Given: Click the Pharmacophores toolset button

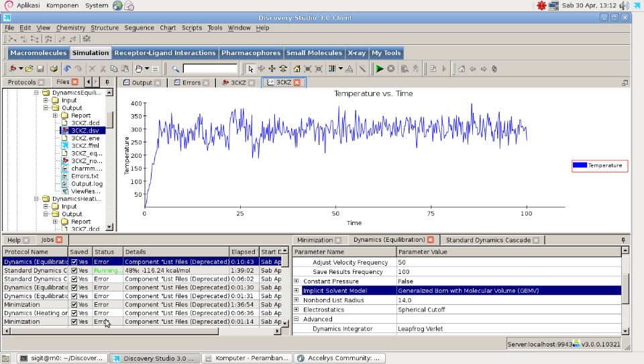Looking at the screenshot, I should 250,53.
